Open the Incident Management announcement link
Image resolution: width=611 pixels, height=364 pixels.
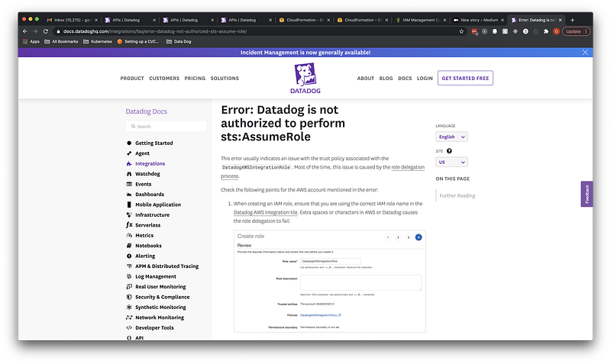point(305,52)
